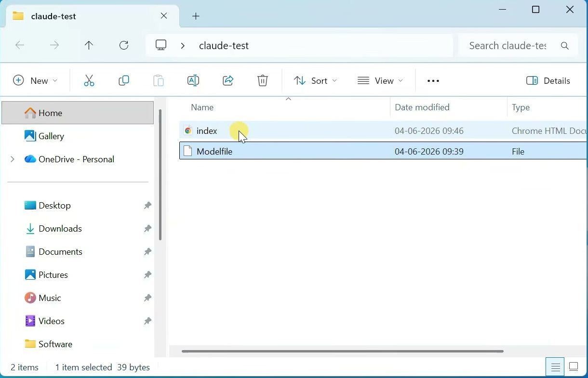Minimize the File Explorer window
This screenshot has height=378, width=588.
[503, 10]
